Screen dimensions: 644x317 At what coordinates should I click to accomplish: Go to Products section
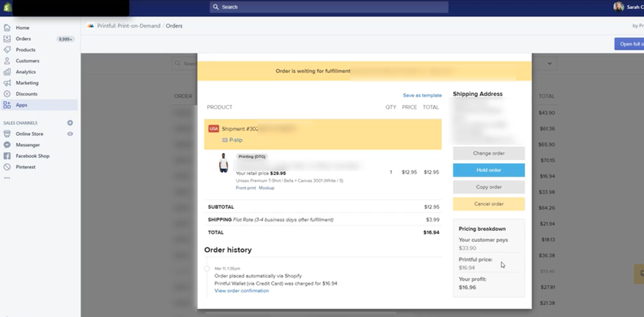click(x=25, y=50)
